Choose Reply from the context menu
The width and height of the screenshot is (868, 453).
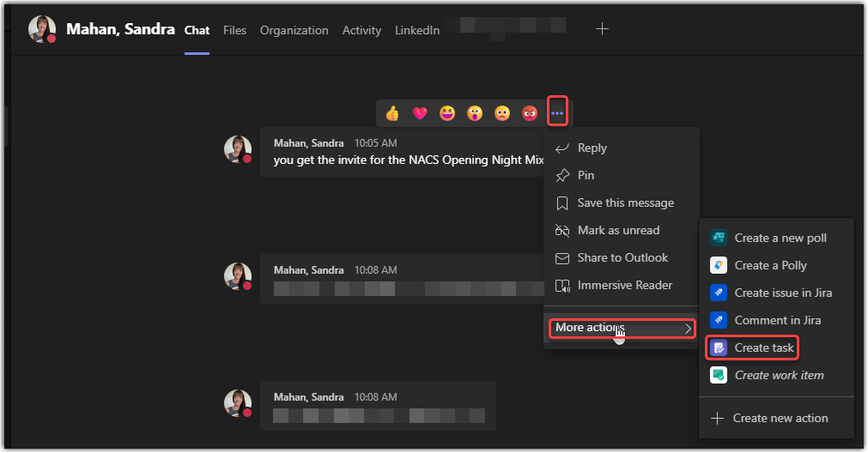592,148
